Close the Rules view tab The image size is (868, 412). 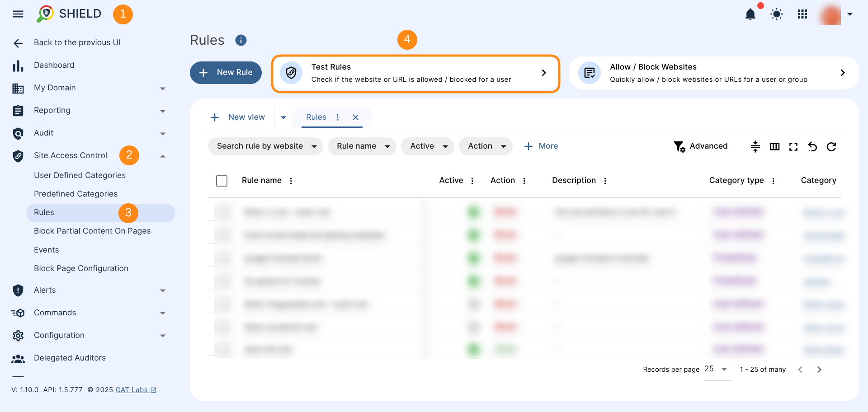[x=356, y=117]
